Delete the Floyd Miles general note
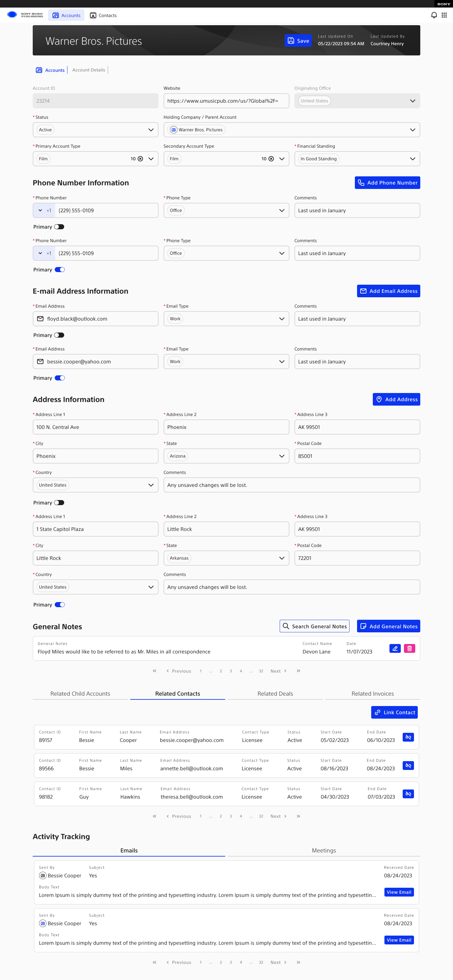Screen dimensions: 453x980 (x=409, y=648)
